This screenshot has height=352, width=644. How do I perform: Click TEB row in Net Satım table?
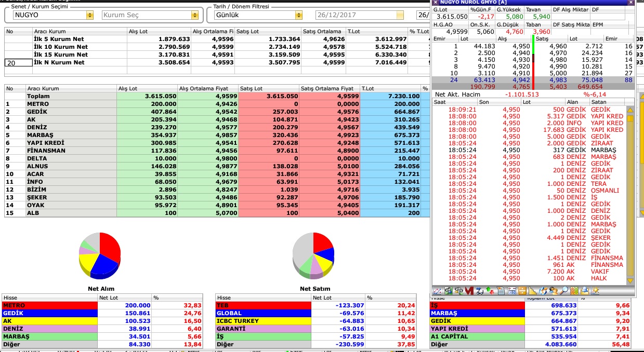[x=316, y=306]
